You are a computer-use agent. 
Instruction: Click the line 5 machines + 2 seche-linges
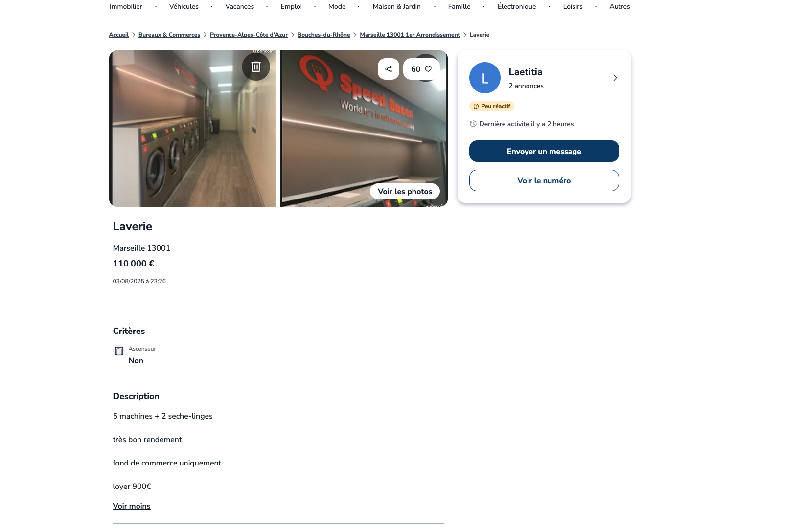(x=163, y=416)
